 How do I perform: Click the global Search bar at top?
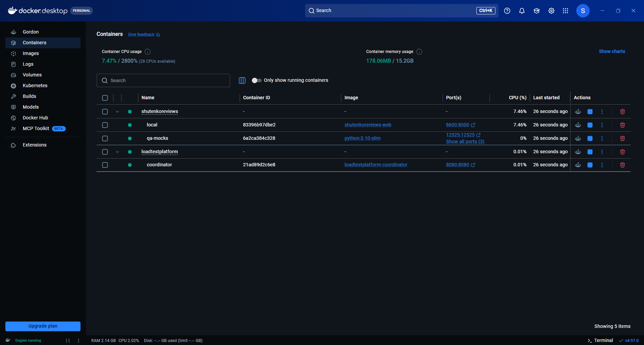click(x=401, y=11)
